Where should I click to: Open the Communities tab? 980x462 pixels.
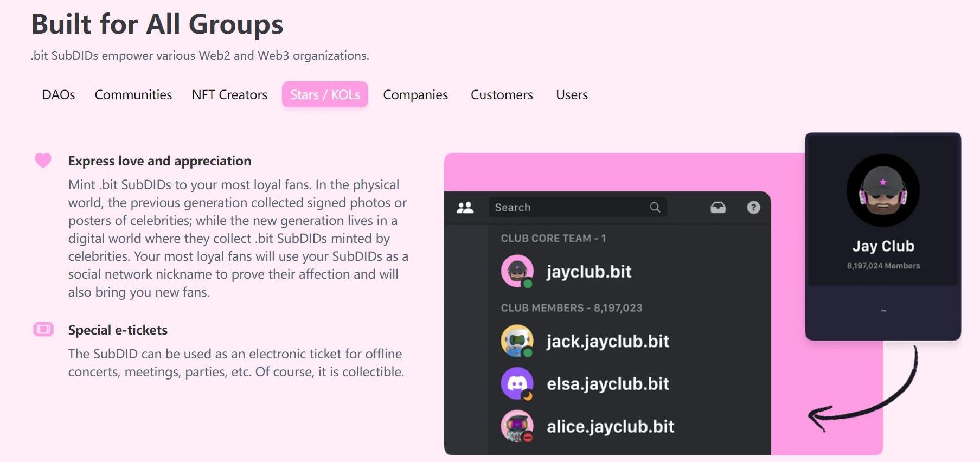[133, 95]
